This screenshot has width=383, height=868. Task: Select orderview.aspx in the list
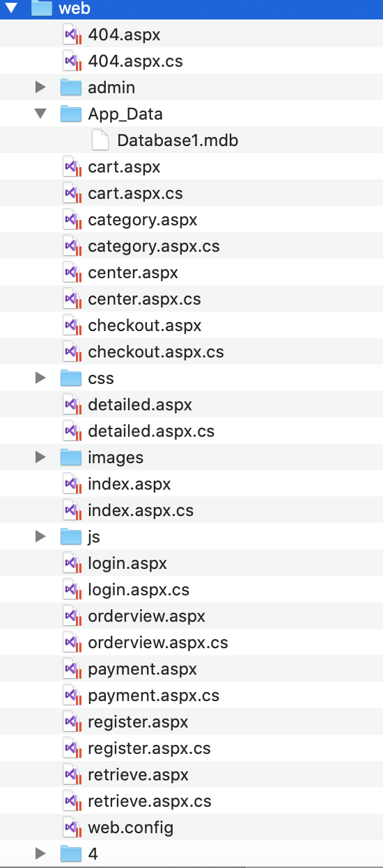[146, 616]
